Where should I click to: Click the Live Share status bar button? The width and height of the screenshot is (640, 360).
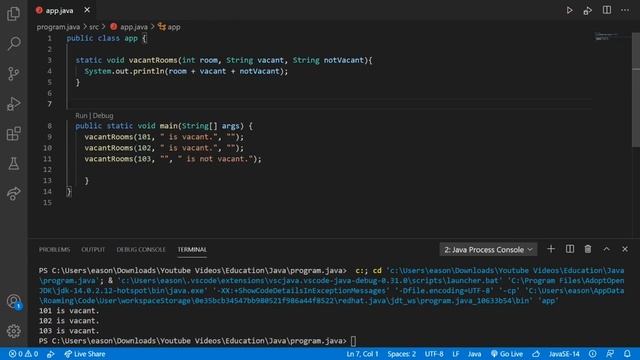pos(85,354)
